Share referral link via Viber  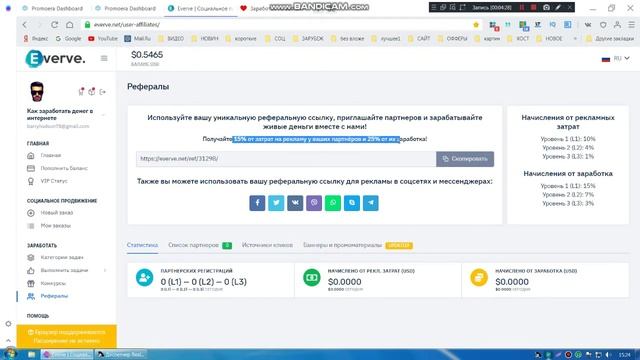point(314,203)
